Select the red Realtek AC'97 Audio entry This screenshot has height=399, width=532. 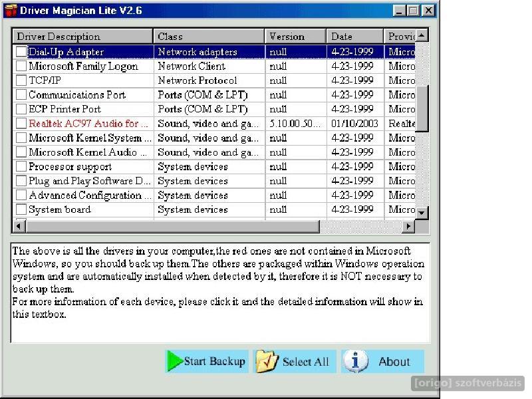tap(88, 124)
